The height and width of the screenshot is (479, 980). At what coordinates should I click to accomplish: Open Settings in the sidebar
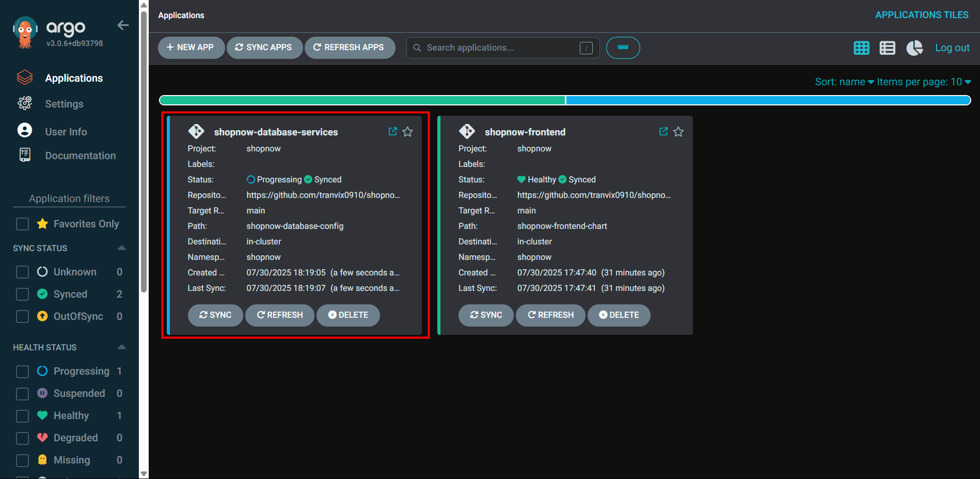point(64,104)
